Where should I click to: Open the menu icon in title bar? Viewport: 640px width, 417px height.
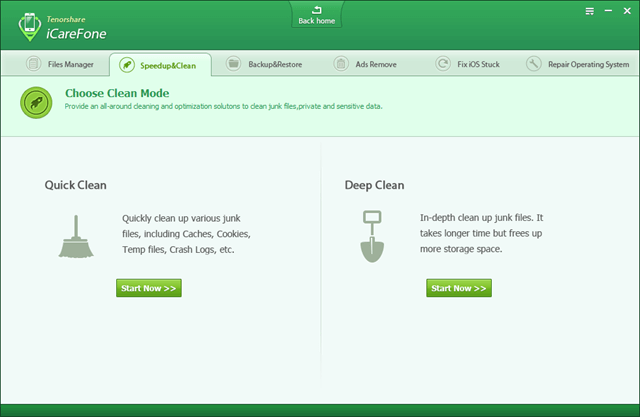point(589,11)
